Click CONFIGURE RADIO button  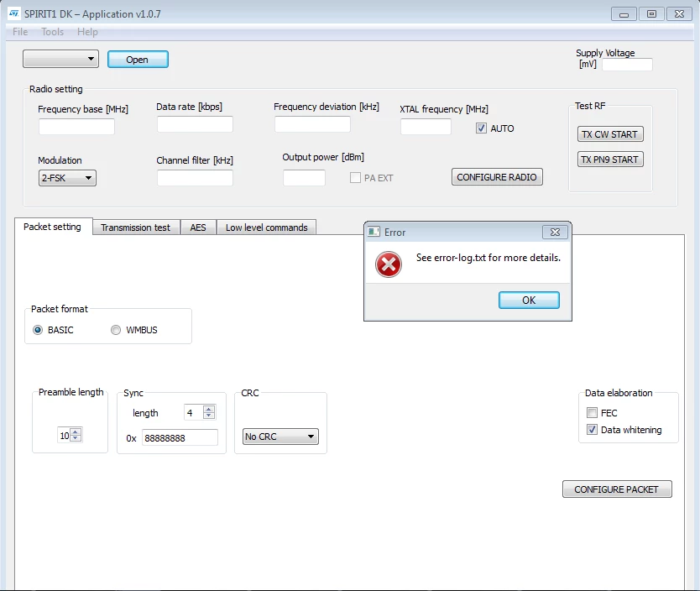[x=497, y=177]
